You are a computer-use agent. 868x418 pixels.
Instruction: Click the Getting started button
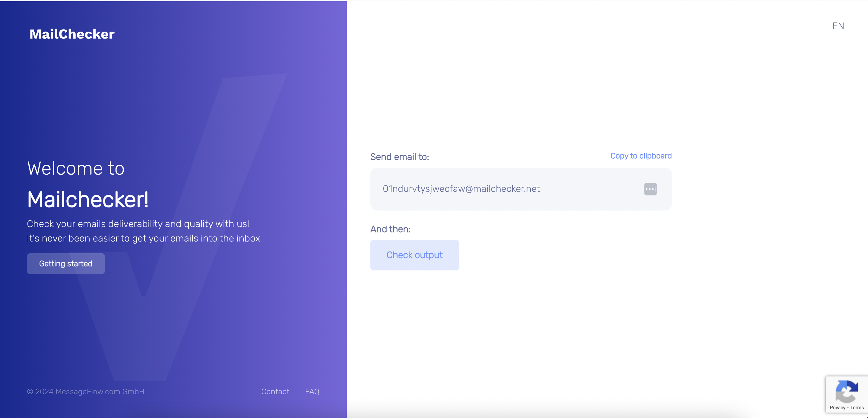coord(66,264)
